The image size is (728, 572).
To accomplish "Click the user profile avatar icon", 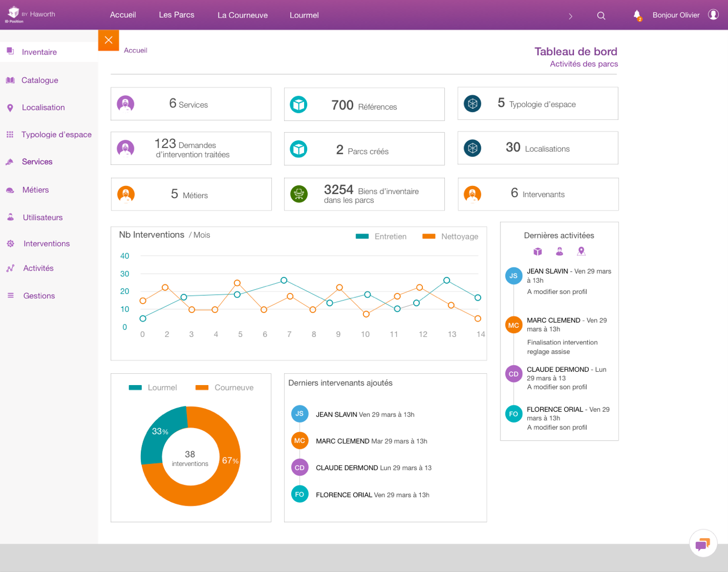I will 713,14.
